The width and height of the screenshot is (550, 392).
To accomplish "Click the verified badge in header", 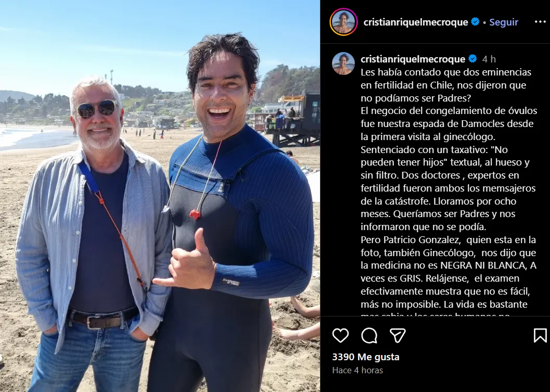I will tap(475, 22).
